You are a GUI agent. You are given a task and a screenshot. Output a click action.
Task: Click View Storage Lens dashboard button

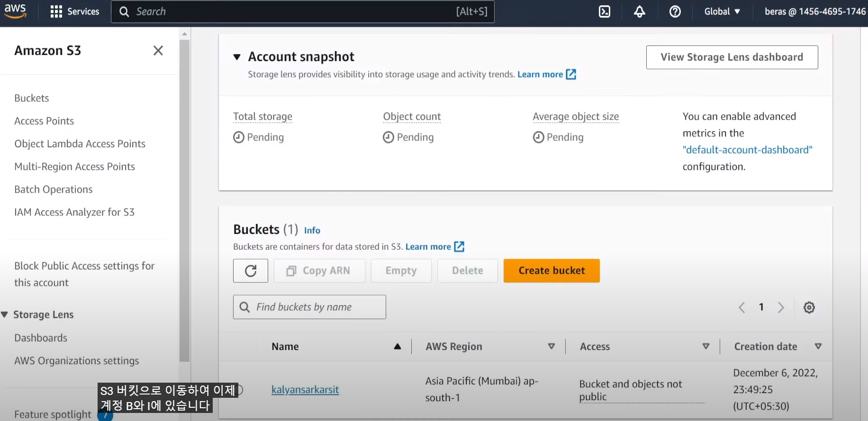[732, 57]
